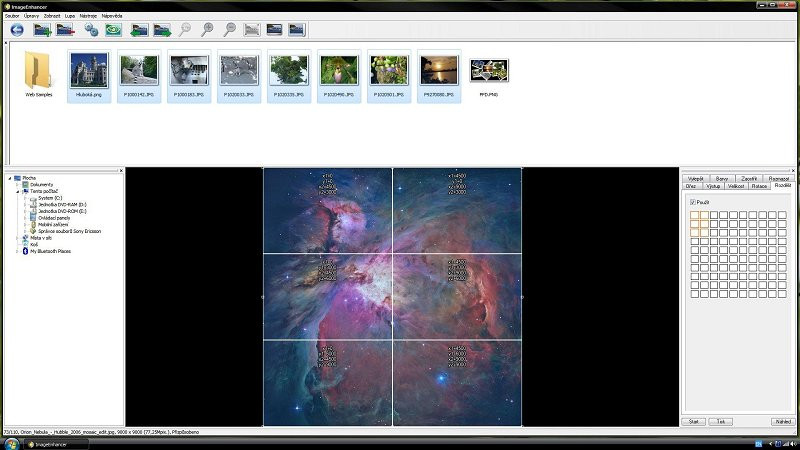Select the P1020033.JPG thumbnail
This screenshot has height=450, width=800.
239,75
